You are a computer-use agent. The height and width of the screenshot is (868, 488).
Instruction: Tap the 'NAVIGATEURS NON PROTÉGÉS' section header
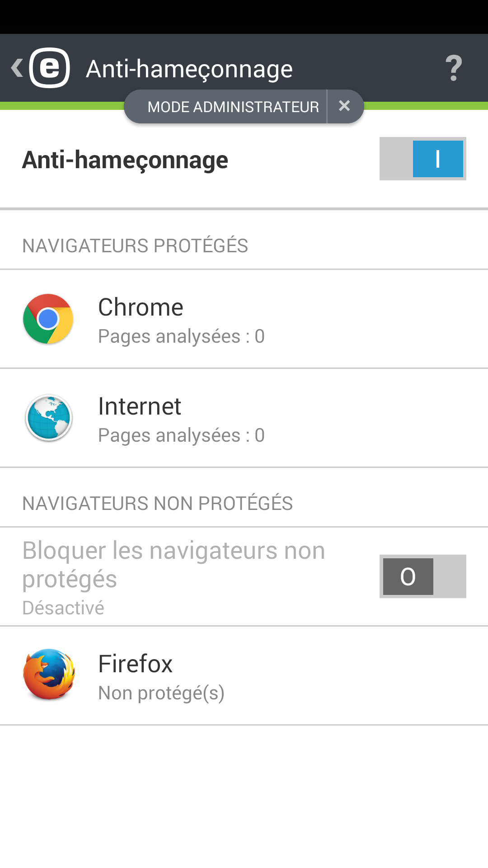pos(157,504)
